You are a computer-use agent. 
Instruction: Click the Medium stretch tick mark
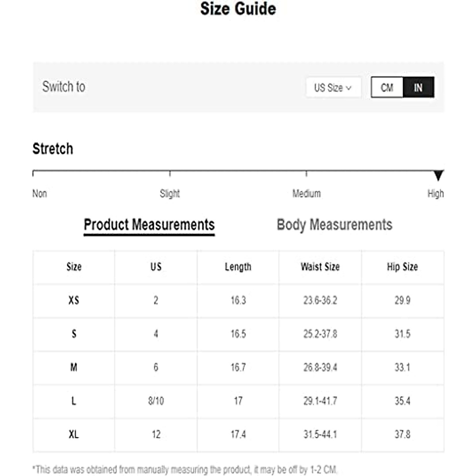(306, 173)
